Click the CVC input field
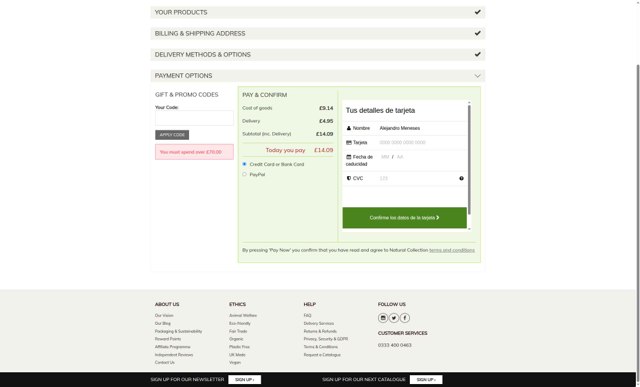Image resolution: width=640 pixels, height=387 pixels. point(418,178)
